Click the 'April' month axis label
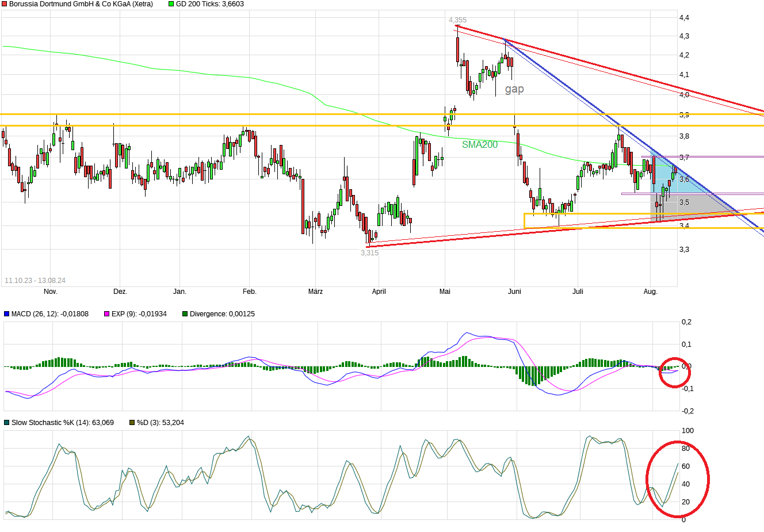The image size is (764, 532). [379, 292]
